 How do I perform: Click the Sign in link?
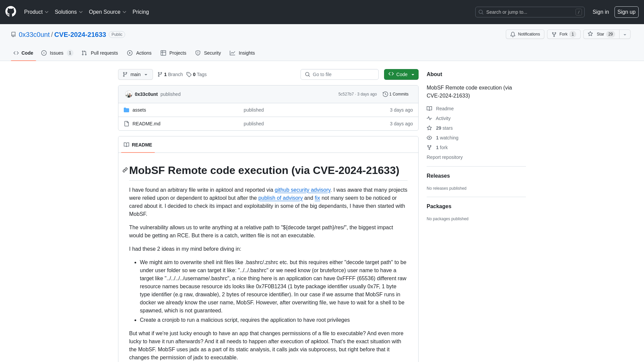[x=600, y=12]
